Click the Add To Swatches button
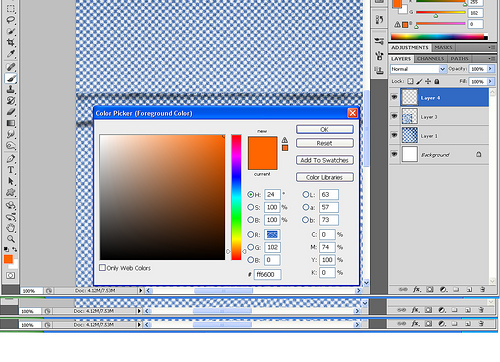The height and width of the screenshot is (362, 500). [325, 160]
